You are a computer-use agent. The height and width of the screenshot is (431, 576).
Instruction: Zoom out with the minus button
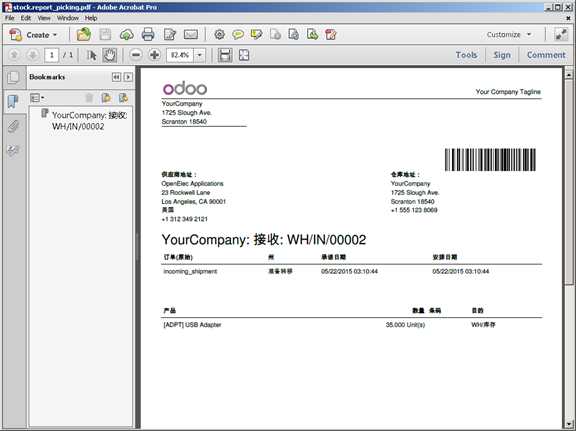(x=136, y=55)
